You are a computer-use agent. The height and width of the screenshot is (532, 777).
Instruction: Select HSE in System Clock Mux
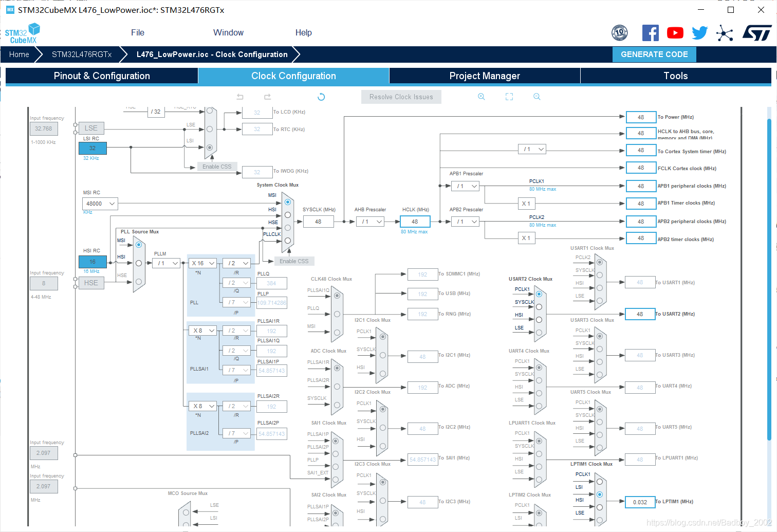(x=288, y=228)
